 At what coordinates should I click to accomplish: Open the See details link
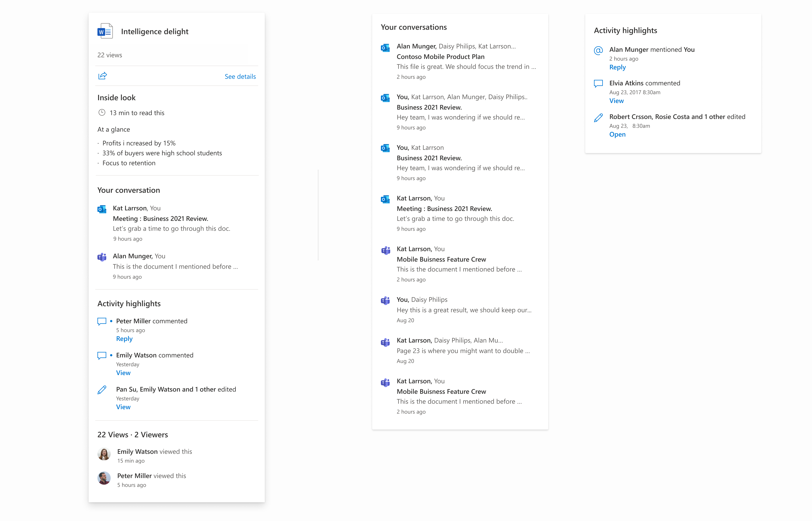(240, 76)
